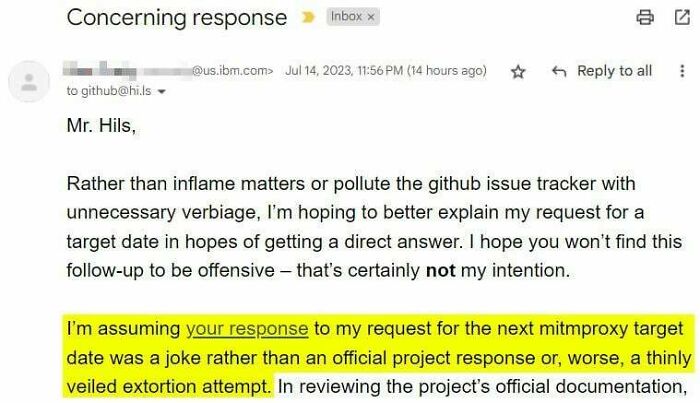Click the 'Reply to all' text

pos(614,71)
